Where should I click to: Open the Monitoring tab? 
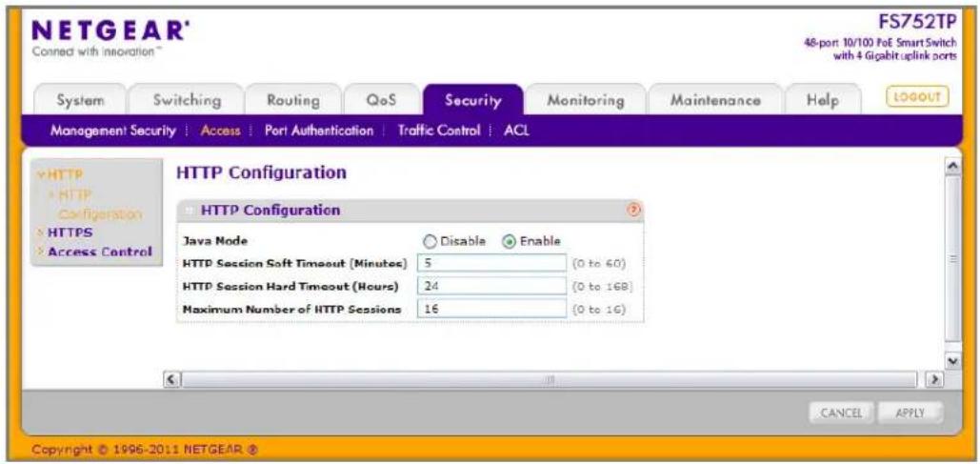(586, 100)
